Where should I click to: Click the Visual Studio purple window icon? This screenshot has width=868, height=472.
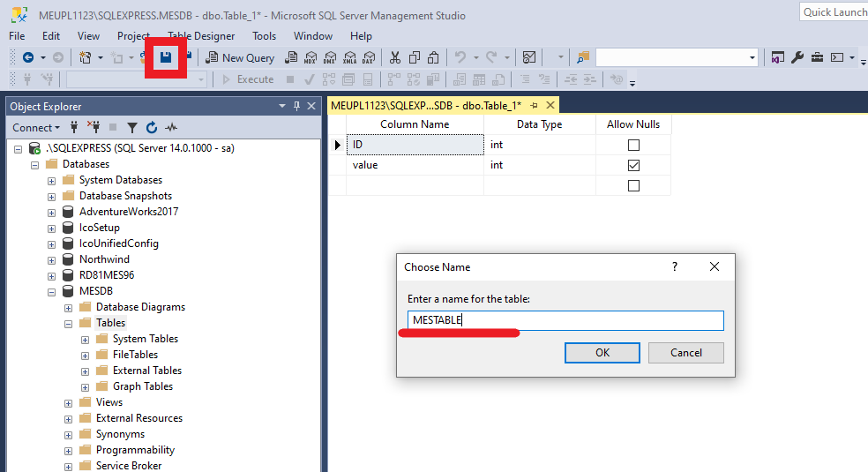point(778,57)
